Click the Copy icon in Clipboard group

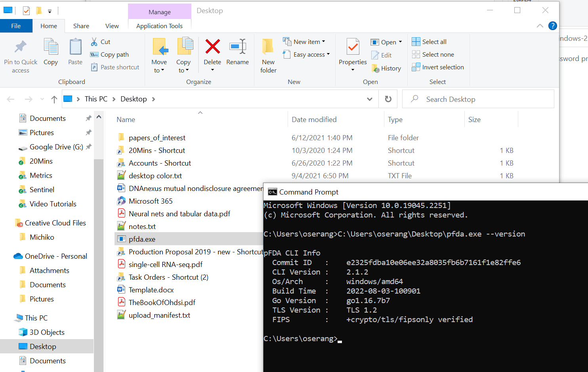coord(51,48)
